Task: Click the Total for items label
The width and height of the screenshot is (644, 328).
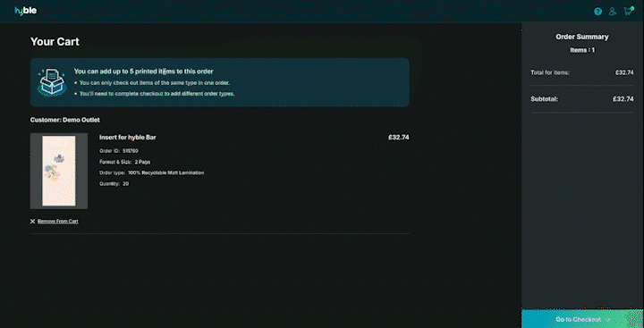Action: (x=550, y=72)
